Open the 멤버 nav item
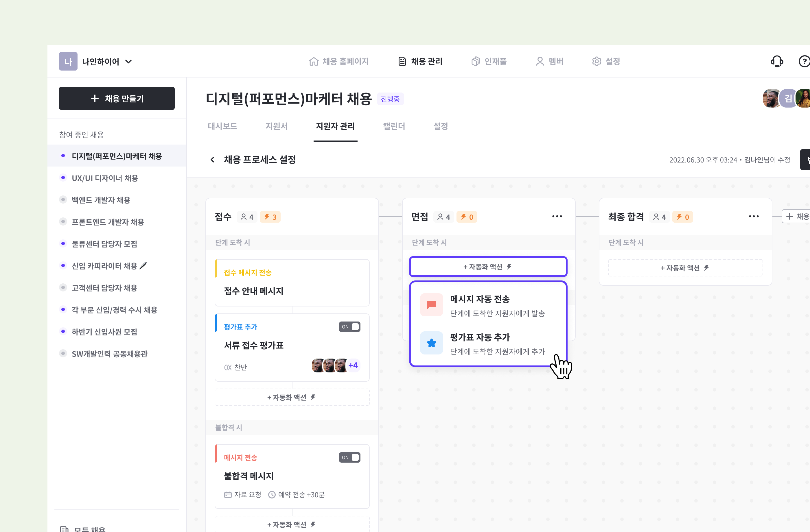This screenshot has width=810, height=532. (549, 62)
